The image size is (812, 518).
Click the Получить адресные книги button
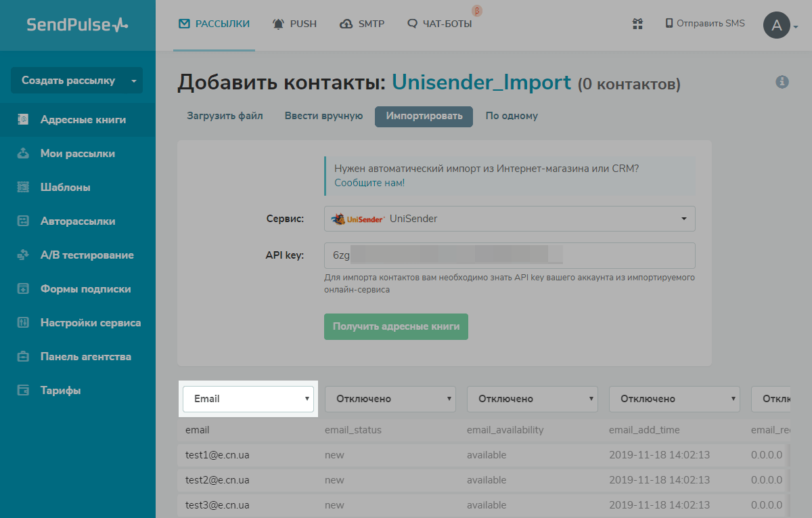[396, 326]
